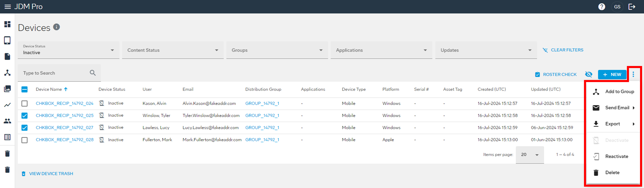Open the Content Status filter dropdown
644x188 pixels.
coord(173,50)
